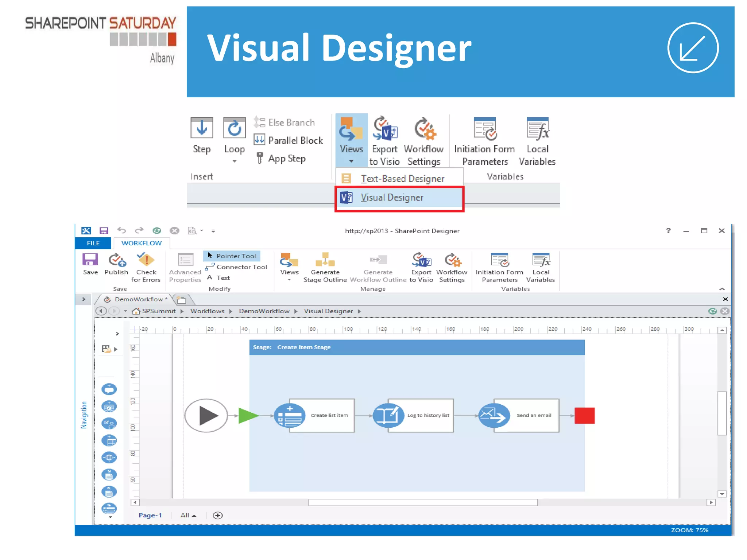Open the All pages list
This screenshot has width=747, height=560.
click(x=188, y=515)
